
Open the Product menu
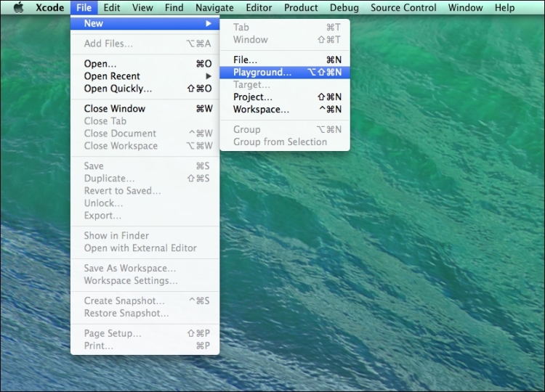[301, 7]
